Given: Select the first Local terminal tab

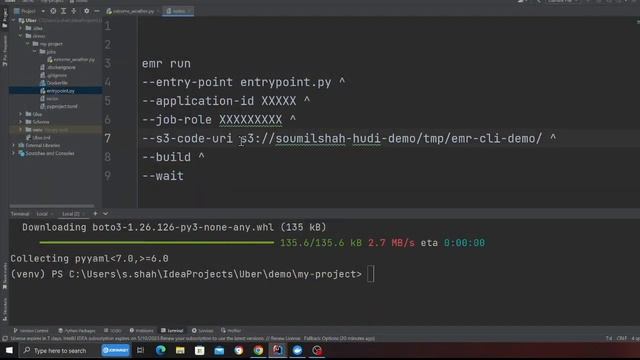Looking at the screenshot, I should pos(42,214).
